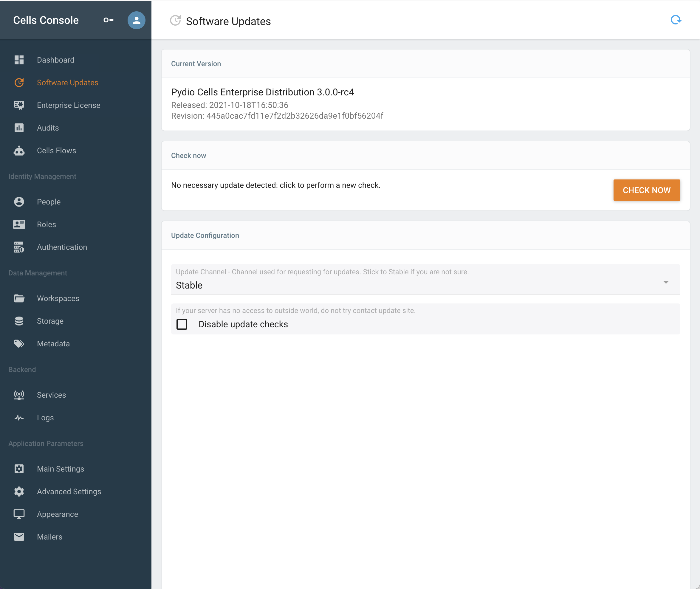Click the Cells Console title
The image size is (700, 589).
click(46, 20)
